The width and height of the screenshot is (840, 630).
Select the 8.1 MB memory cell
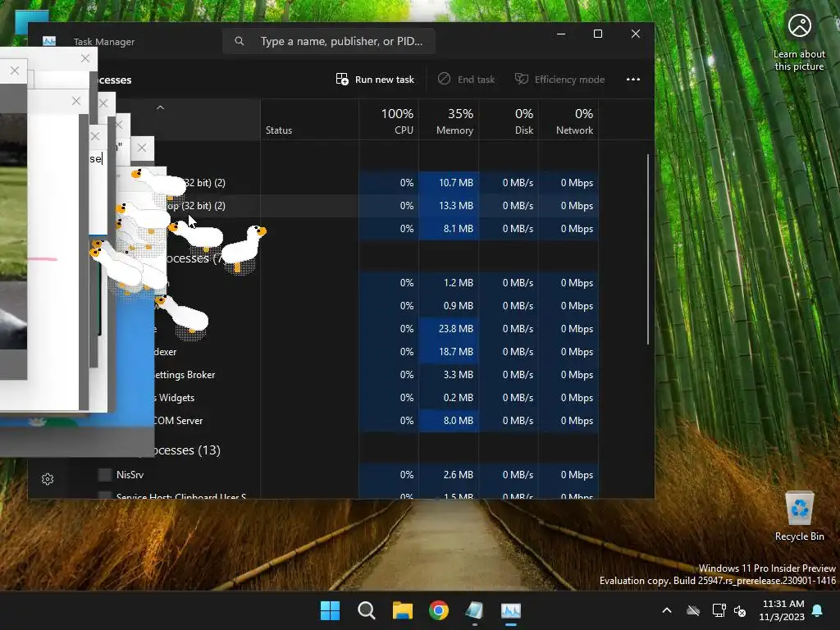(x=449, y=229)
